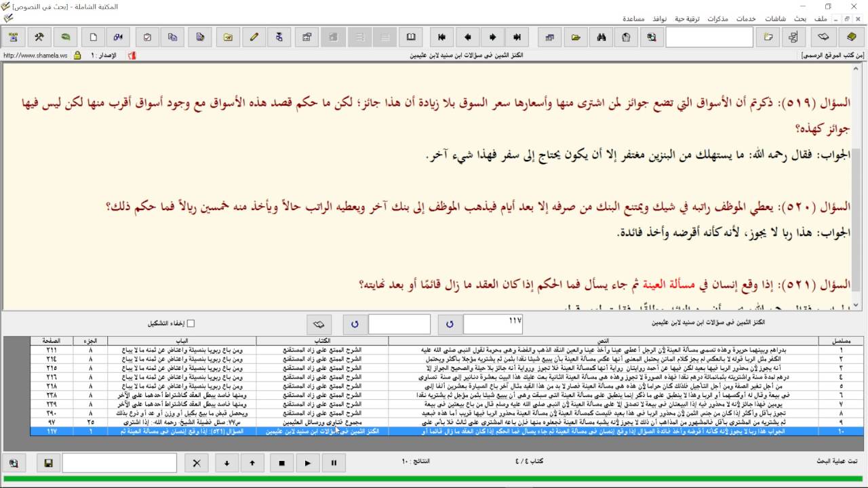The width and height of the screenshot is (868, 488).
Task: Stop the search with square button
Action: tap(282, 463)
